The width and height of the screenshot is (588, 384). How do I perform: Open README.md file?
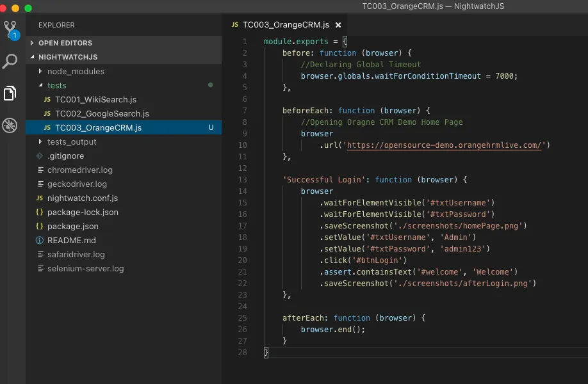124,240
